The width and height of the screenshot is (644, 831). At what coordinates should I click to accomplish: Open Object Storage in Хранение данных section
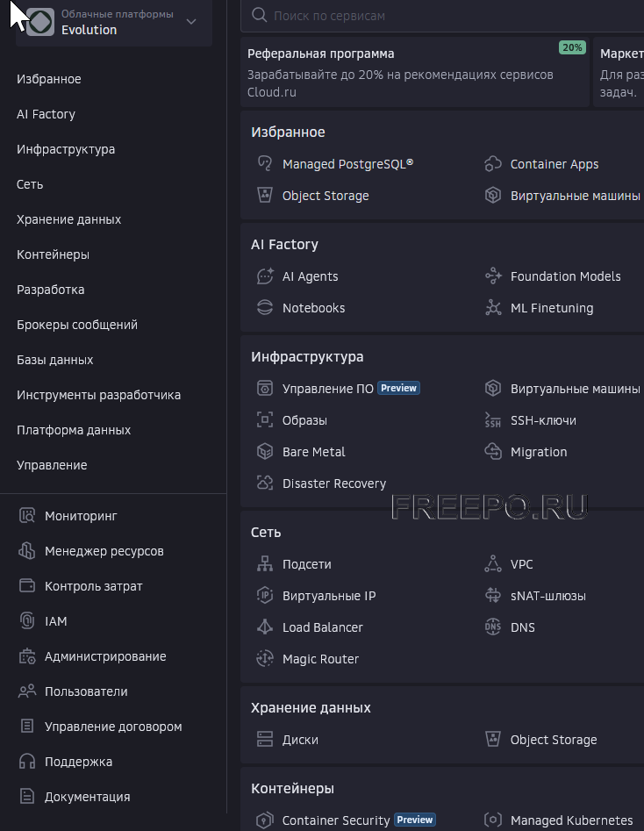[554, 740]
